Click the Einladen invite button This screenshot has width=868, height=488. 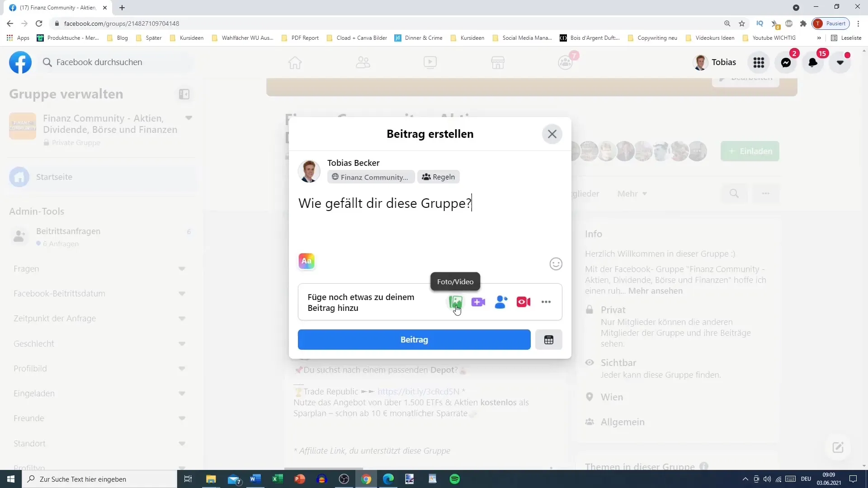[x=750, y=151]
